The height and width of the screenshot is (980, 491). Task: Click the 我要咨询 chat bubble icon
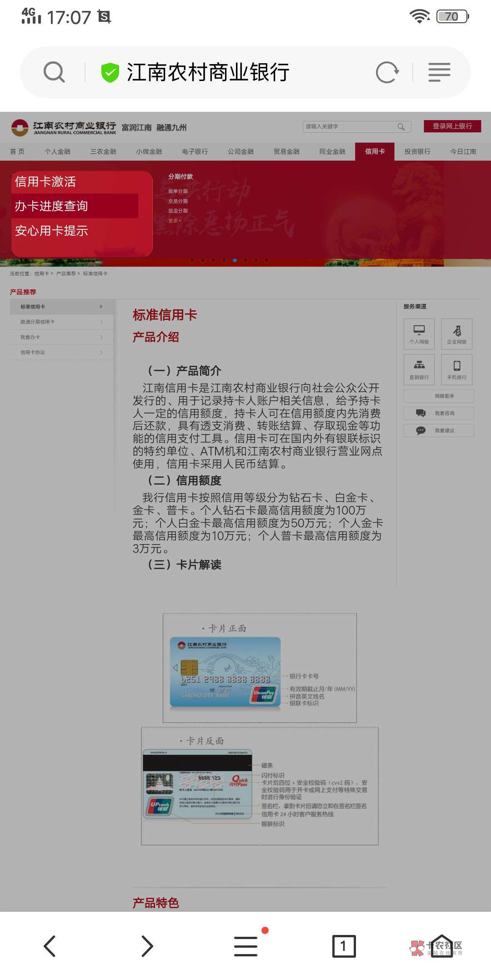[x=421, y=413]
